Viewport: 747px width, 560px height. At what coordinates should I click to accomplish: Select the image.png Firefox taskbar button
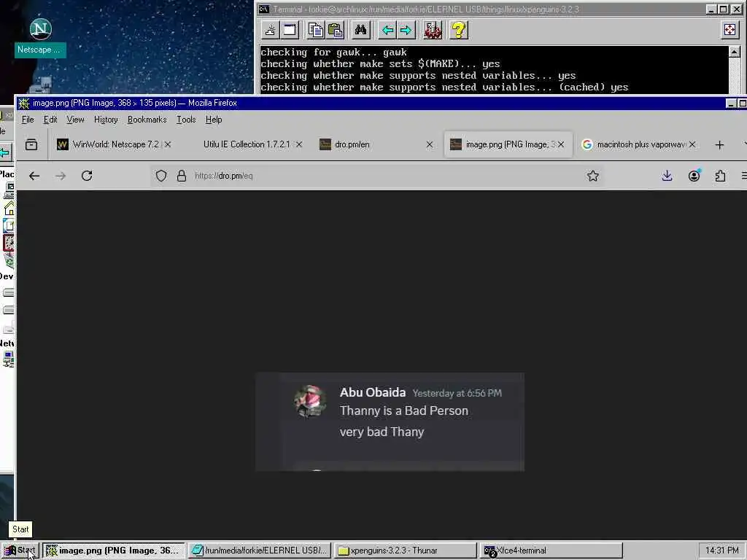[113, 551]
